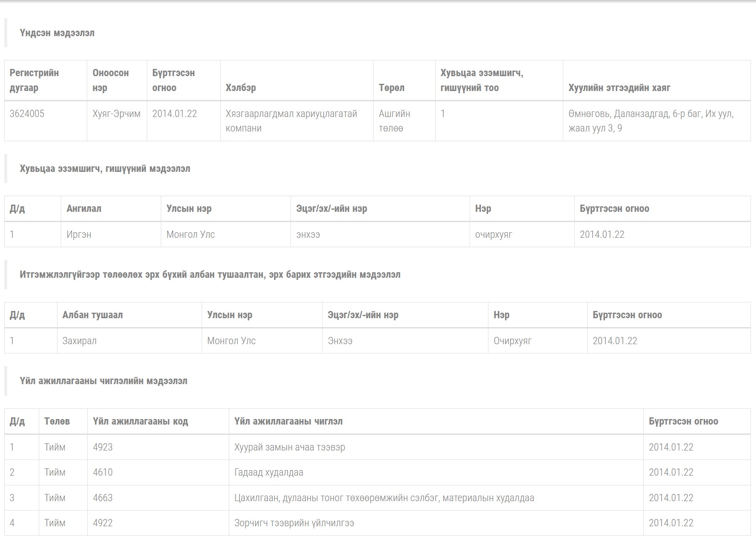Click the Иргэн category cell
This screenshot has height=539, width=756.
click(x=79, y=234)
